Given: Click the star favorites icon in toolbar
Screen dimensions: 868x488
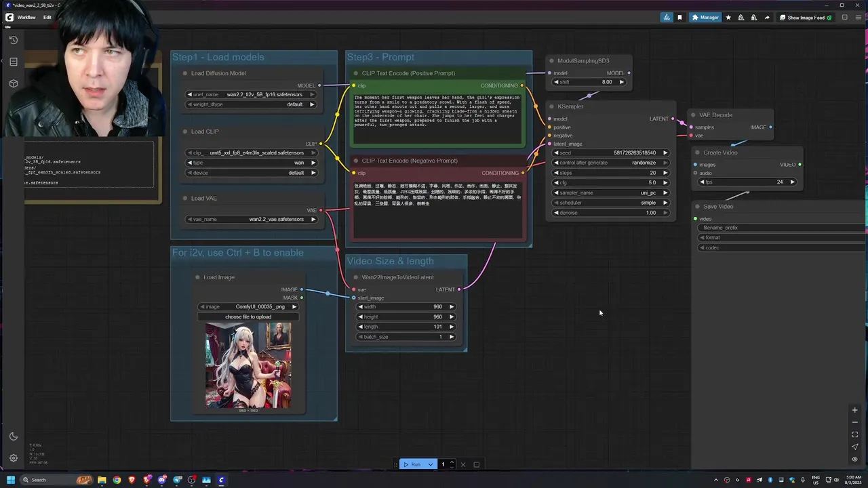Looking at the screenshot, I should coord(728,18).
